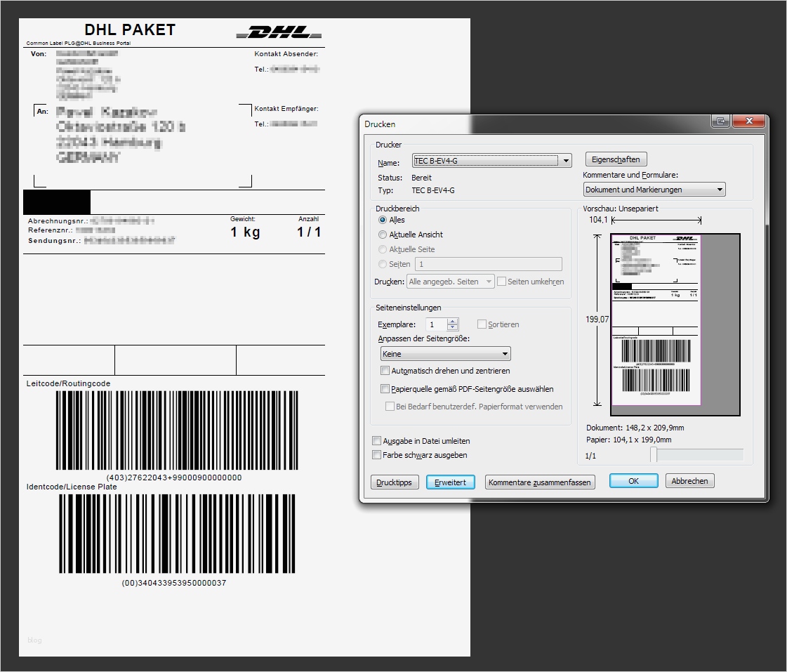Click the "1 kg" weight value
Viewport: 787px width, 672px height.
click(246, 232)
